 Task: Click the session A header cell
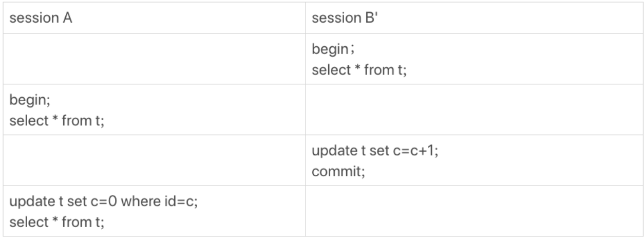pyautogui.click(x=154, y=18)
